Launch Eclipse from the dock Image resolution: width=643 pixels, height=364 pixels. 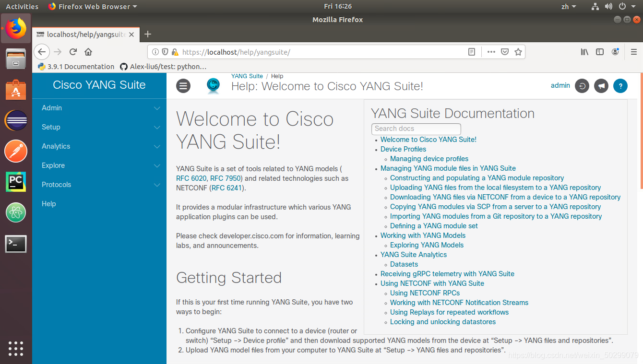point(16,120)
